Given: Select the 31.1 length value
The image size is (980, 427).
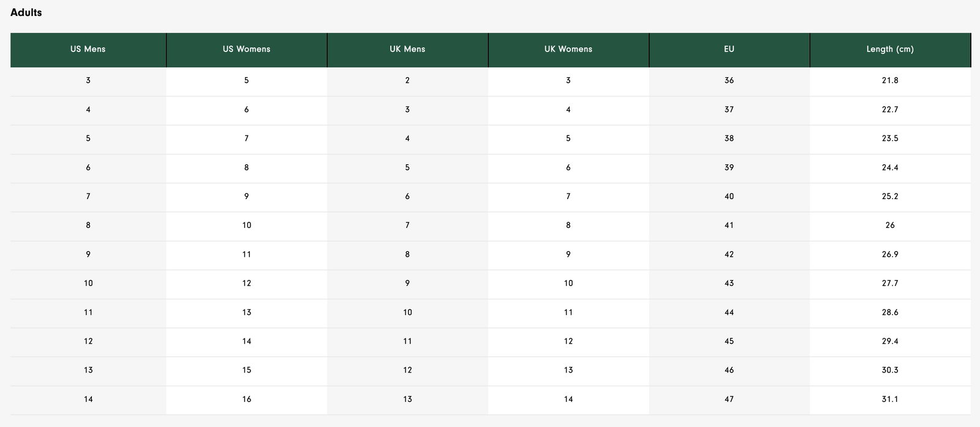Looking at the screenshot, I should pyautogui.click(x=890, y=399).
